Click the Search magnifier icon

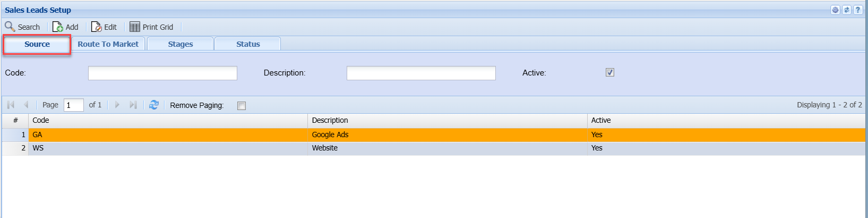pyautogui.click(x=10, y=27)
